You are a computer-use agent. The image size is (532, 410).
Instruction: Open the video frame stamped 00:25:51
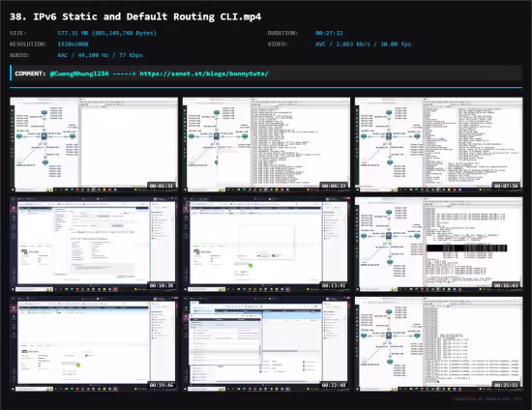[x=439, y=344]
